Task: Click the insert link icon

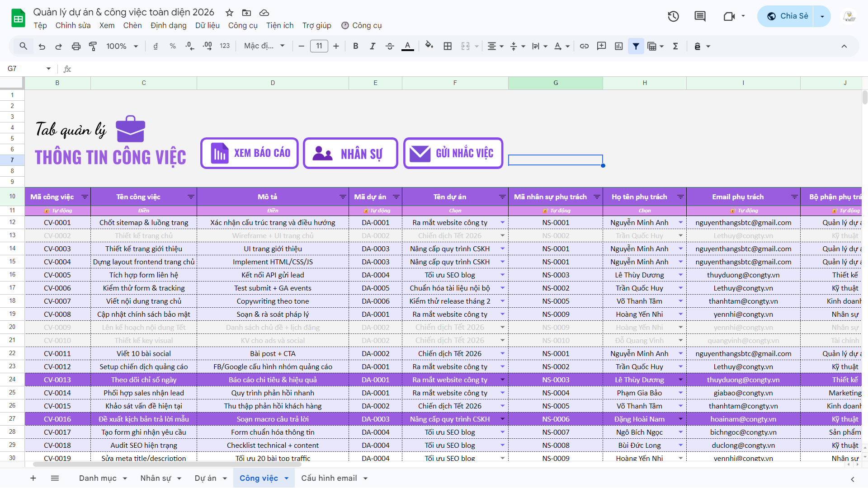Action: (584, 46)
